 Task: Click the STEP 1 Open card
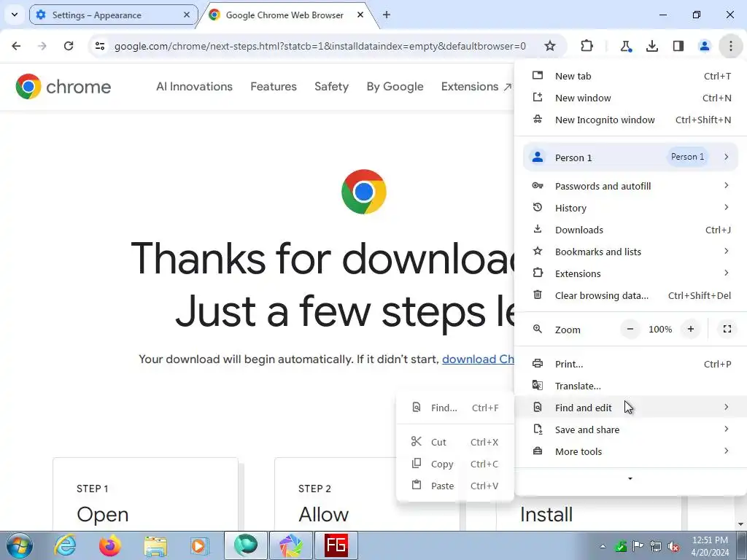[x=145, y=494]
